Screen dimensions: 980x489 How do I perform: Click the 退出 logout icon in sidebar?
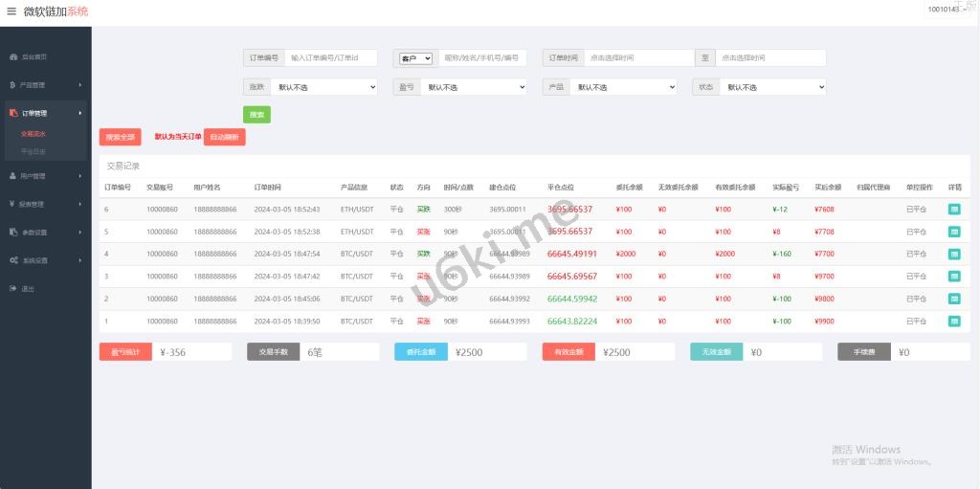tap(12, 288)
